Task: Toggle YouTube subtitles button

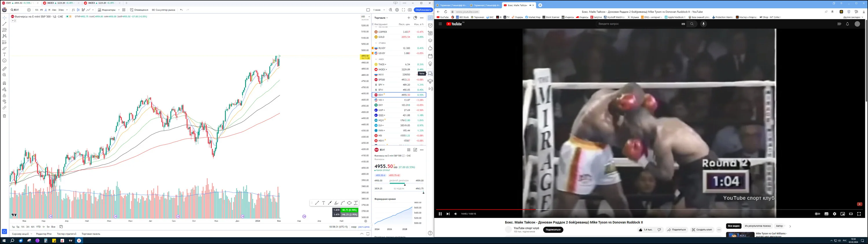Action: point(827,214)
